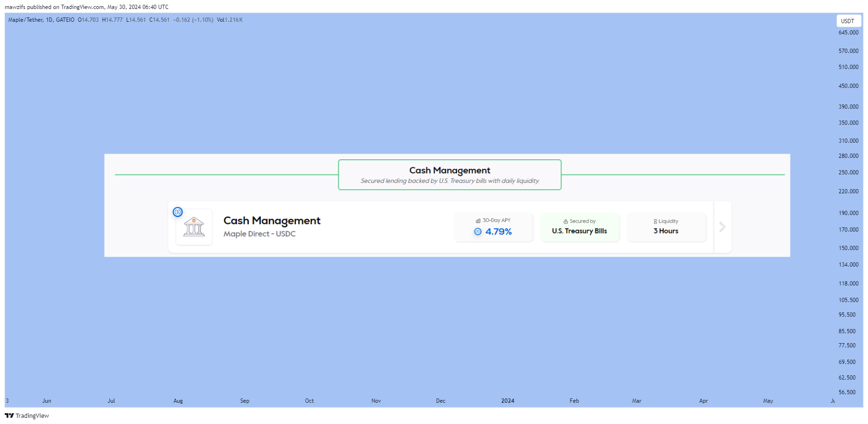
Task: Click the 2024 label on time axis
Action: [x=508, y=401]
